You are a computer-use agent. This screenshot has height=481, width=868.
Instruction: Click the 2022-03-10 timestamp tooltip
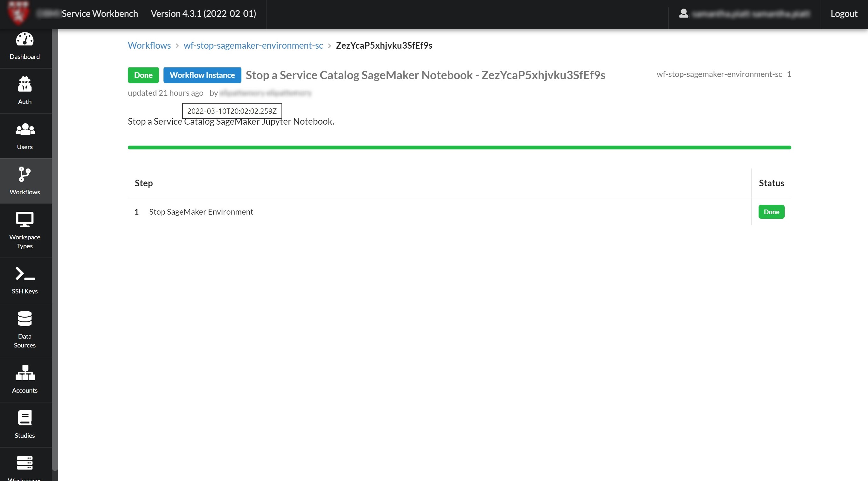coord(232,111)
